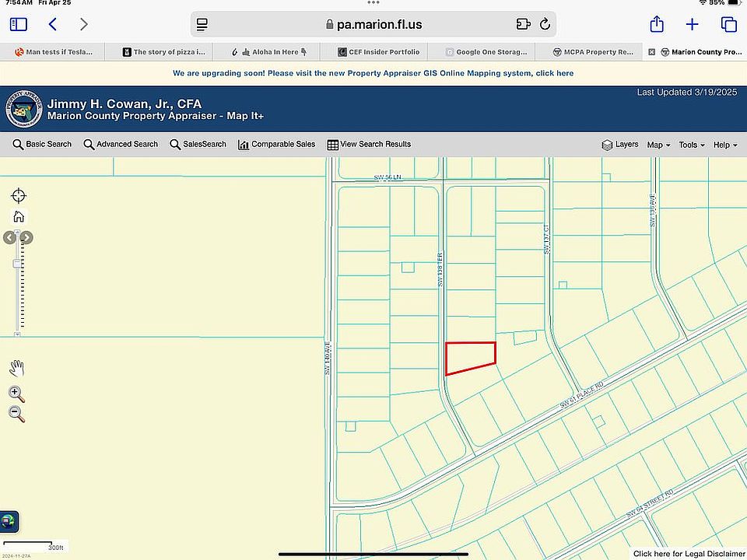Click the overview map globe icon at bottom left
This screenshot has width=747, height=560.
click(x=9, y=521)
